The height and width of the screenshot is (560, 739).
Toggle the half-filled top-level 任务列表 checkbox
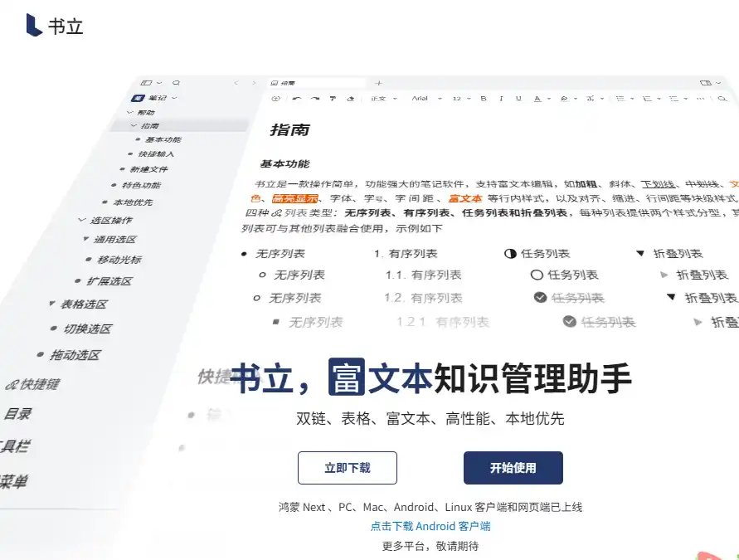510,254
